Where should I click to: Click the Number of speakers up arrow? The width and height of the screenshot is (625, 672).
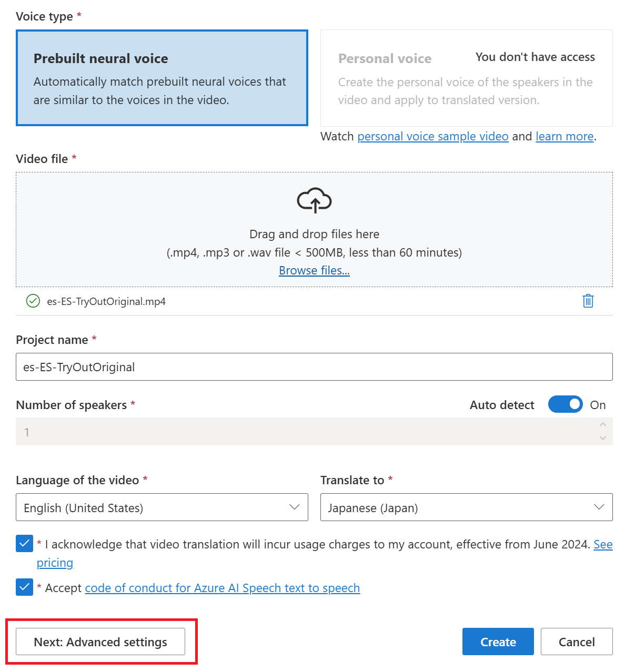coord(603,425)
